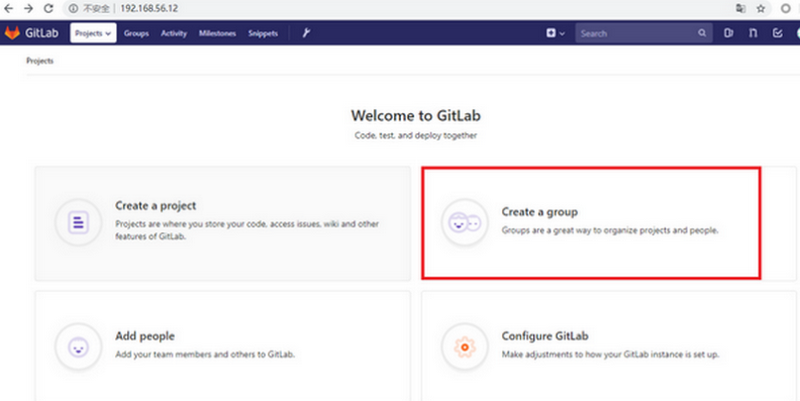Click the Welcome to GitLab heading
The height and width of the screenshot is (401, 800).
416,116
